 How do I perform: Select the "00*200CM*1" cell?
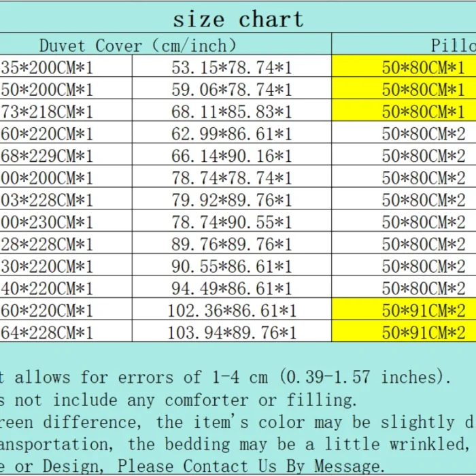pyautogui.click(x=66, y=177)
